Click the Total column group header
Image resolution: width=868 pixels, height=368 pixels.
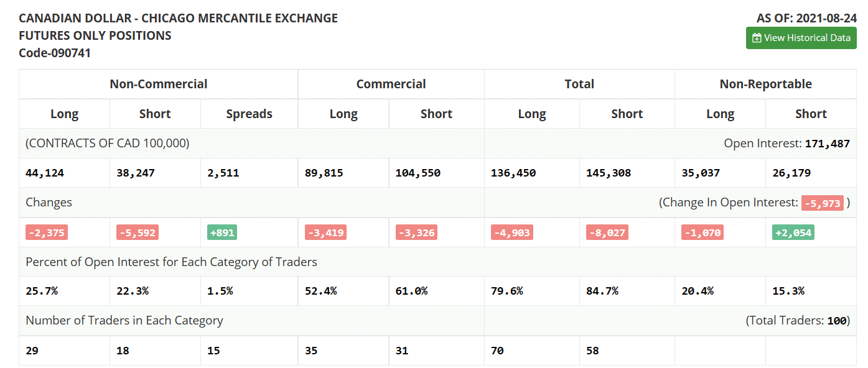(x=579, y=83)
